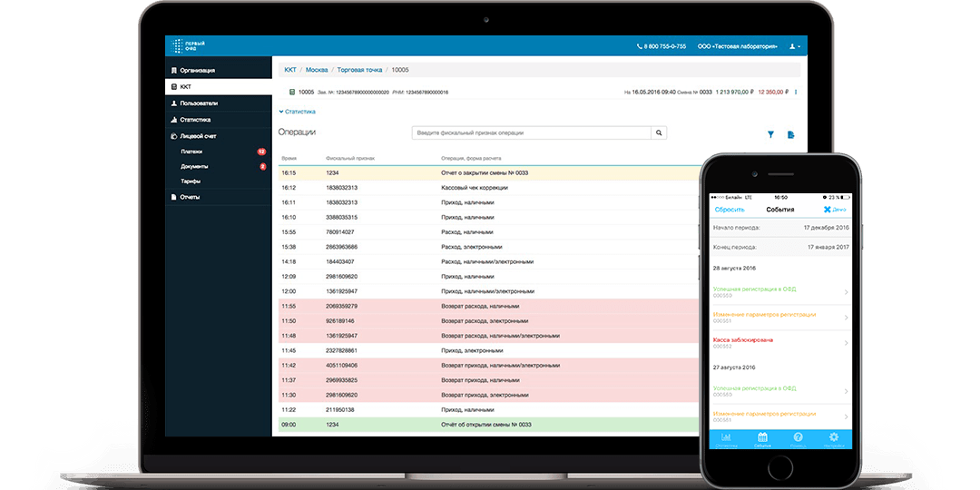This screenshot has width=980, height=490.
Task: Select the 16:12 Кассовый чек коррекции row
Action: (487, 188)
